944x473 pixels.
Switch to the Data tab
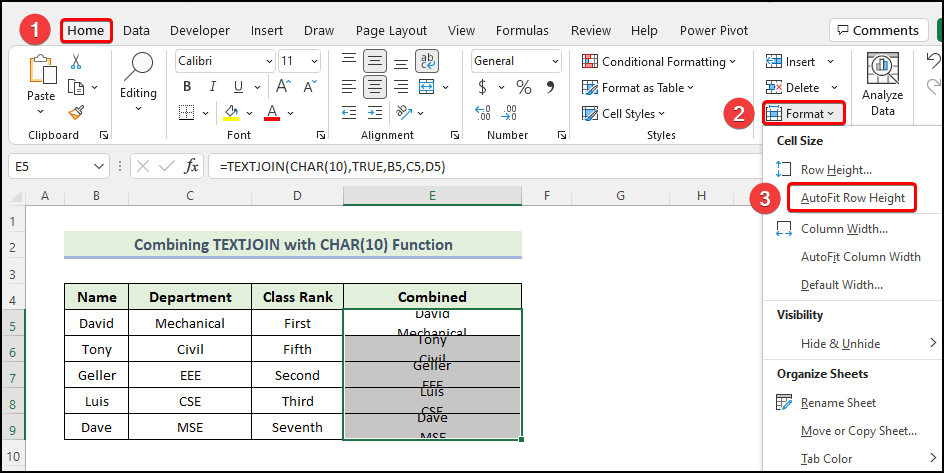[136, 31]
